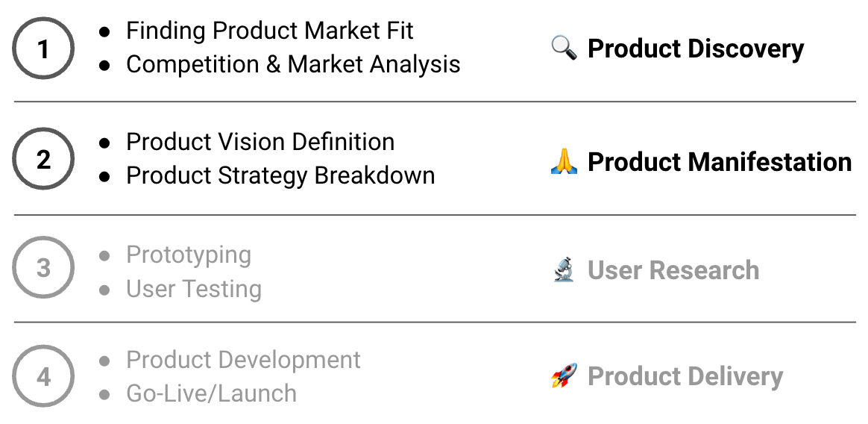This screenshot has height=424, width=868.
Task: Open the Product Discovery heading
Action: (695, 49)
